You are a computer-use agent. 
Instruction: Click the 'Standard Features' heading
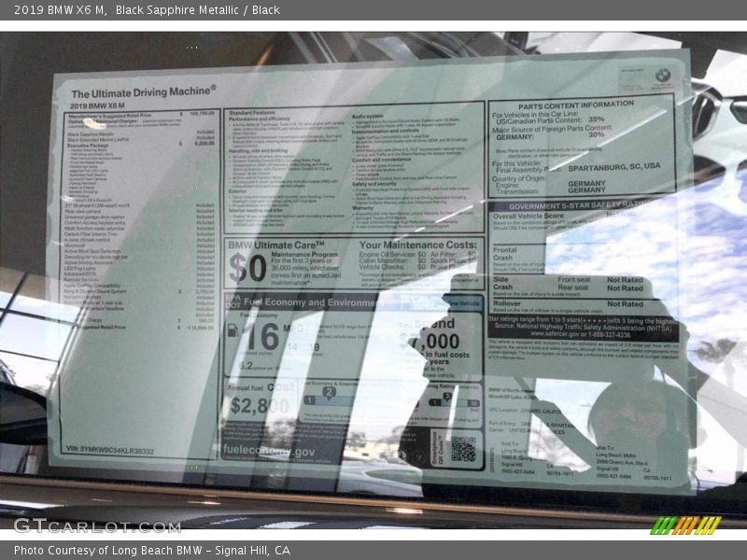coord(252,113)
